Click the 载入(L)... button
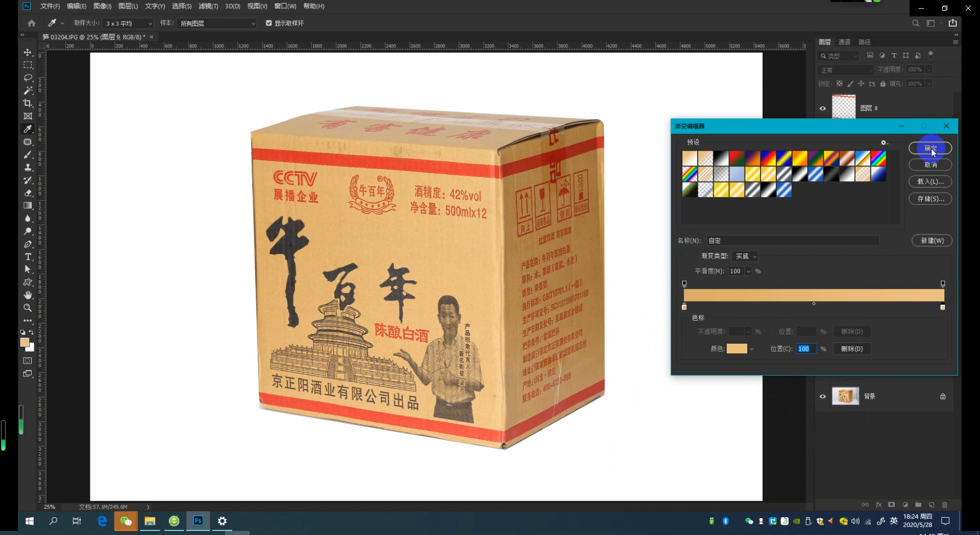This screenshot has width=980, height=535. 930,182
